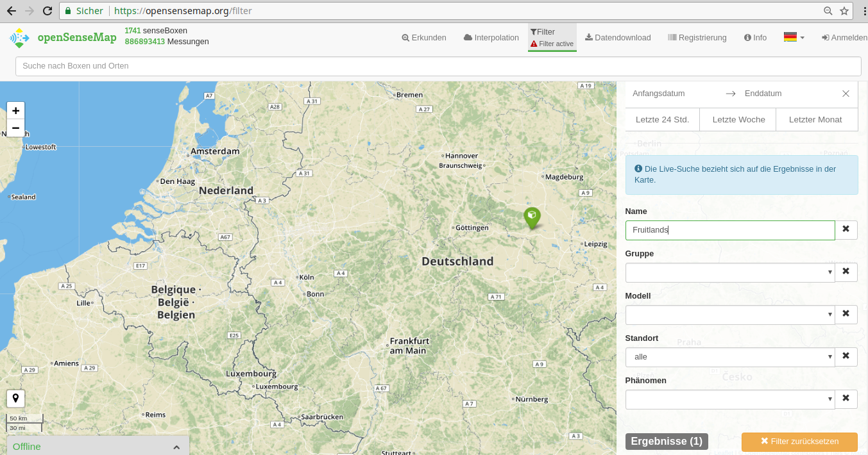
Task: Open the Modell dropdown
Action: pos(730,315)
